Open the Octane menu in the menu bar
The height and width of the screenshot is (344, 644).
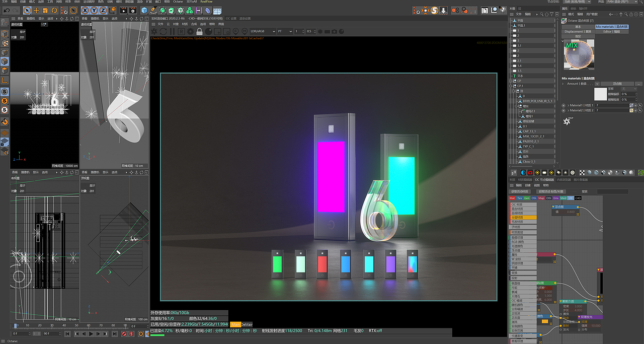(x=178, y=2)
